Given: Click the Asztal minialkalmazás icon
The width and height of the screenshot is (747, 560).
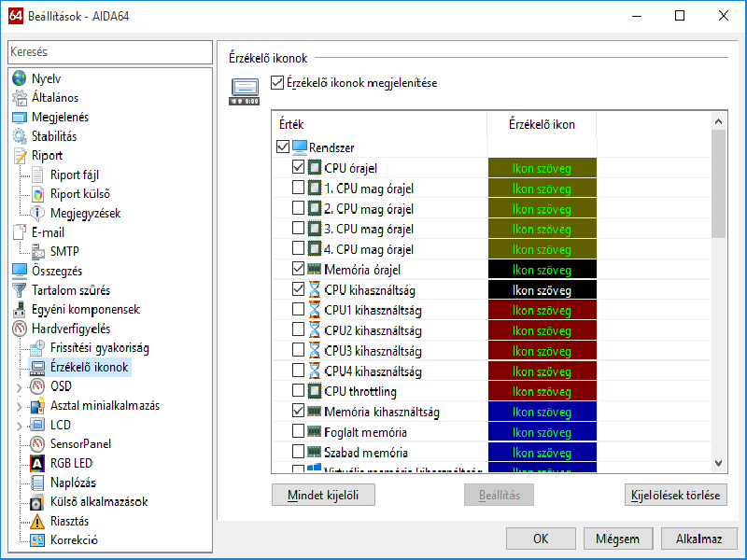Looking at the screenshot, I should [x=37, y=406].
